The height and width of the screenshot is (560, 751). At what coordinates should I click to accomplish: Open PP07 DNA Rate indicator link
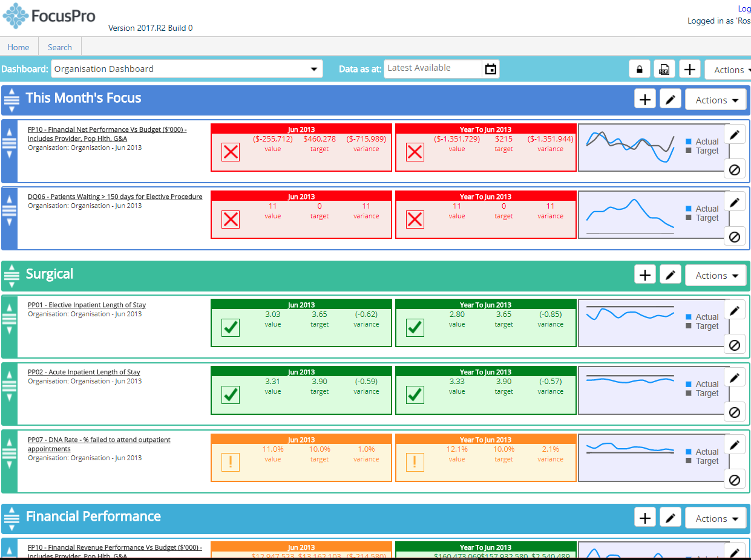[99, 444]
